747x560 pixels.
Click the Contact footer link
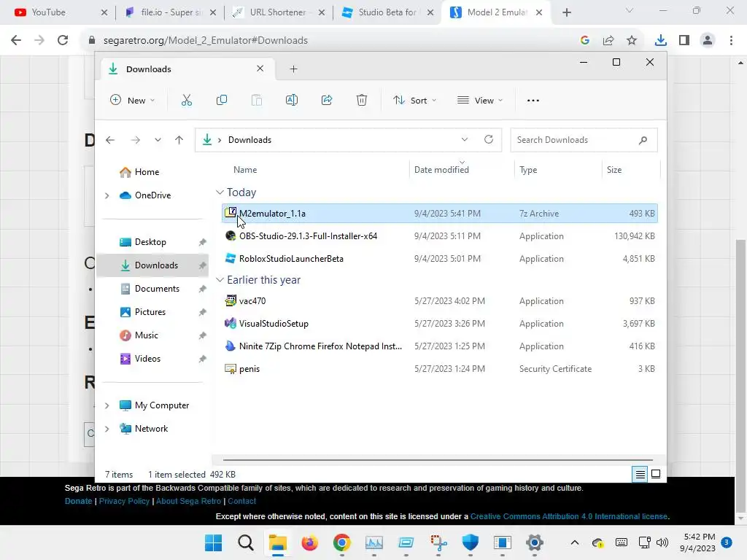click(x=241, y=501)
